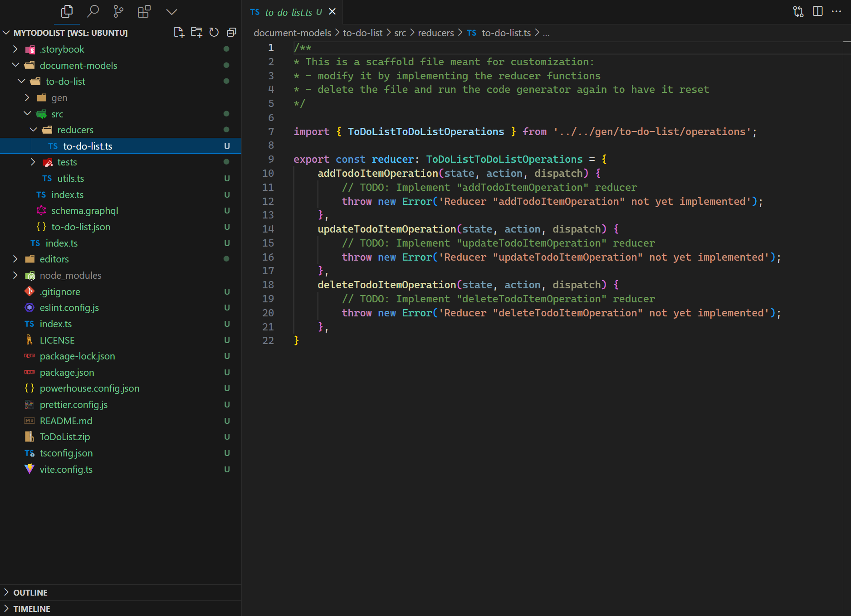Open the Search view icon

[x=93, y=11]
